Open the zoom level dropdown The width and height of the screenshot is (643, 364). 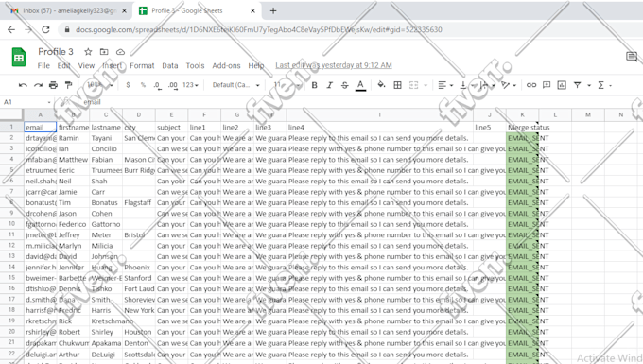click(x=99, y=85)
